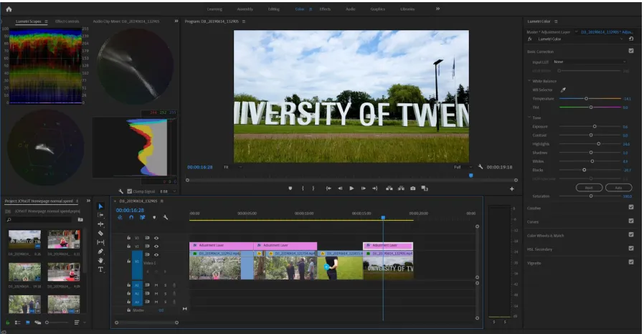Click the Export Frame camera icon

click(x=413, y=189)
